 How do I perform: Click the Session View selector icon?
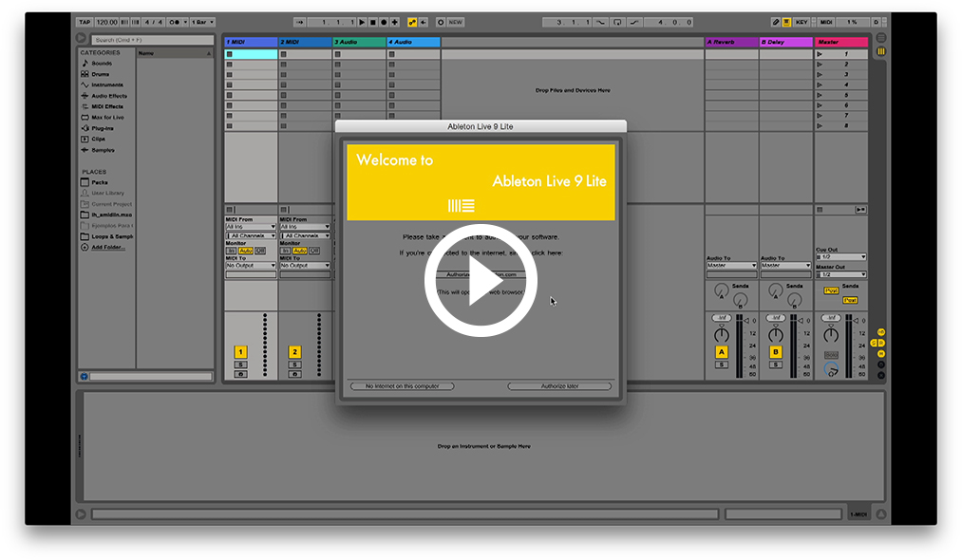point(881,51)
